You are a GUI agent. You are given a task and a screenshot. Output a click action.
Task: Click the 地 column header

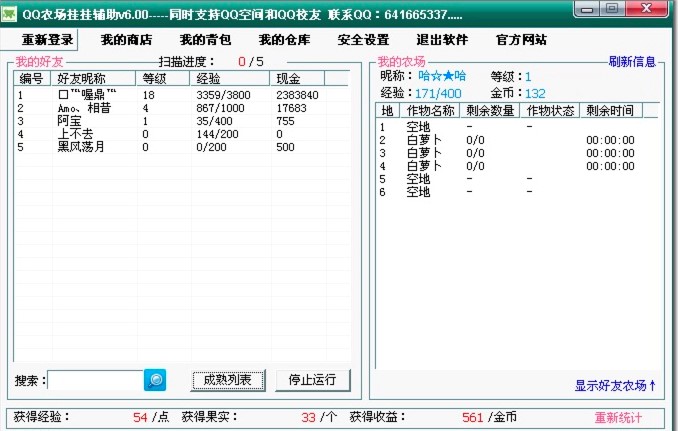(388, 111)
